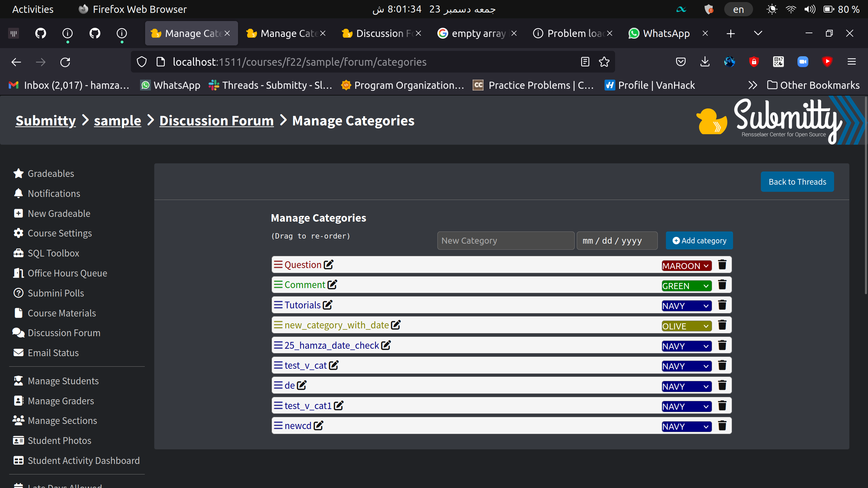868x488 pixels.
Task: Open the SQL Toolbox
Action: click(x=54, y=253)
